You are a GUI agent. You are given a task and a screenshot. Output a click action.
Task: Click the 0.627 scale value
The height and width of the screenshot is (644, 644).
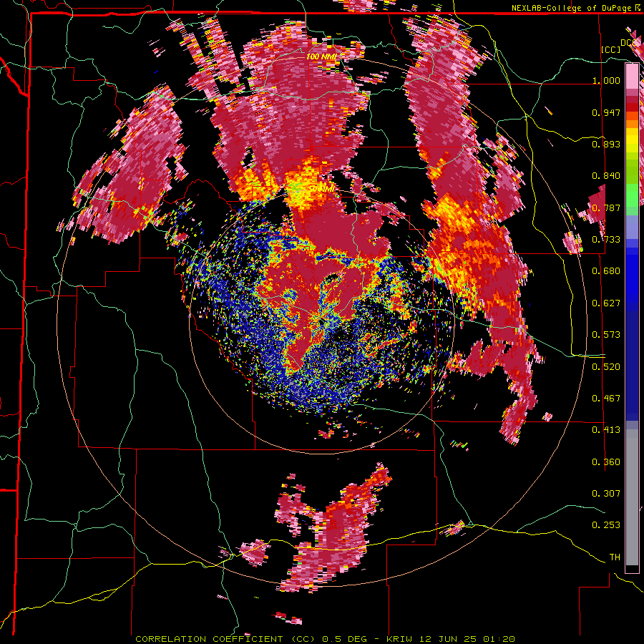click(606, 303)
